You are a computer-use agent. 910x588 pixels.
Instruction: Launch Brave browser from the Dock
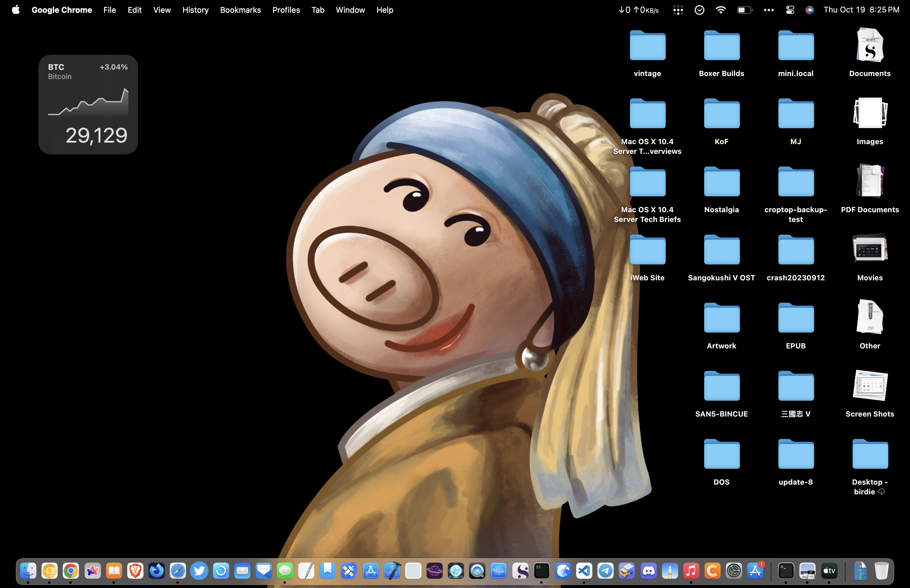point(135,571)
